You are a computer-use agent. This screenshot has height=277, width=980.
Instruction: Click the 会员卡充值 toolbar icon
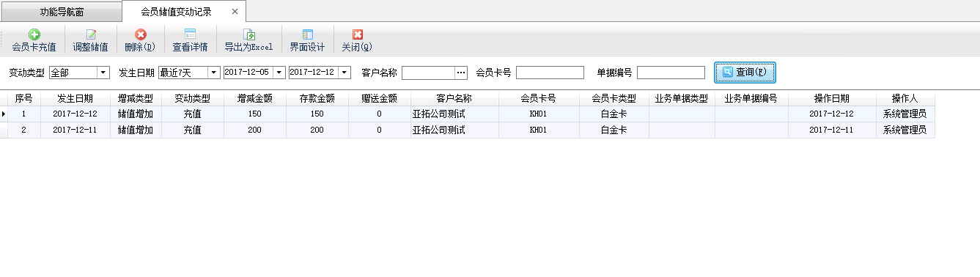coord(34,34)
